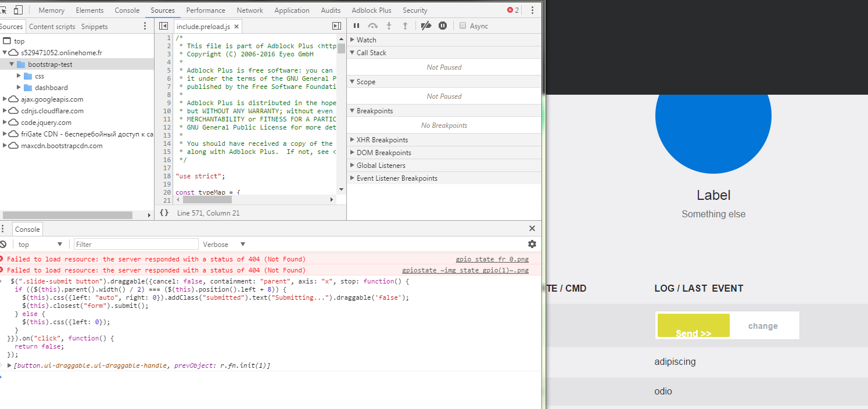Select the Console drawer tab

click(x=27, y=229)
